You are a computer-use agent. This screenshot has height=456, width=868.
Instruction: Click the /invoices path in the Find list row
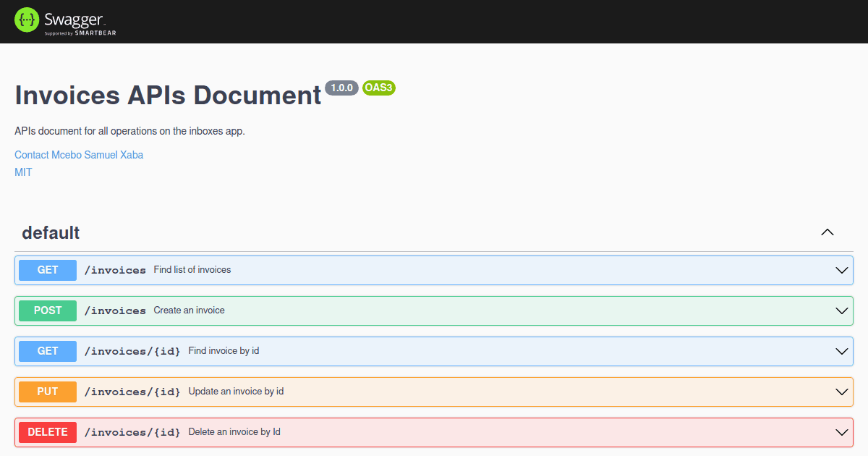pyautogui.click(x=115, y=270)
